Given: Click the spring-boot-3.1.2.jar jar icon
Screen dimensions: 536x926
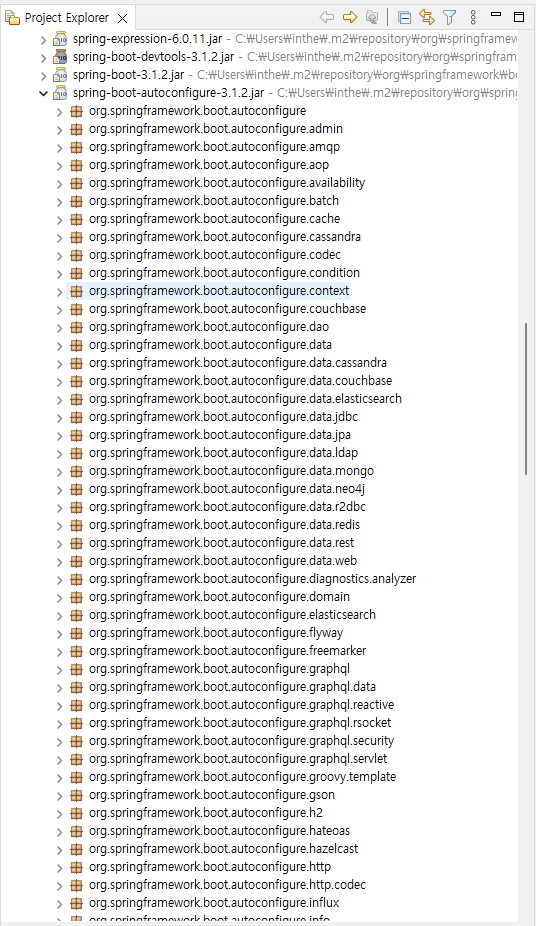Looking at the screenshot, I should click(60, 75).
